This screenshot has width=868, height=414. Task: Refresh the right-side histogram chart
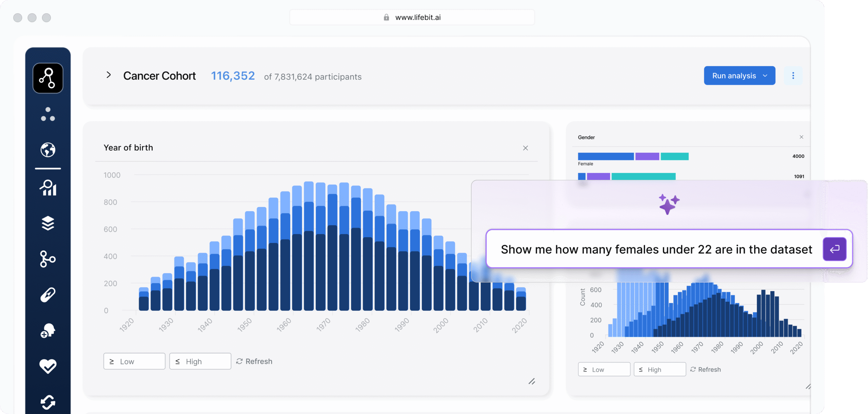click(706, 370)
